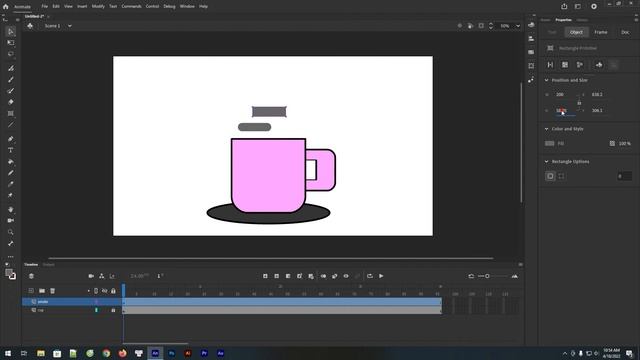Toggle loop playback in timeline

(x=370, y=276)
